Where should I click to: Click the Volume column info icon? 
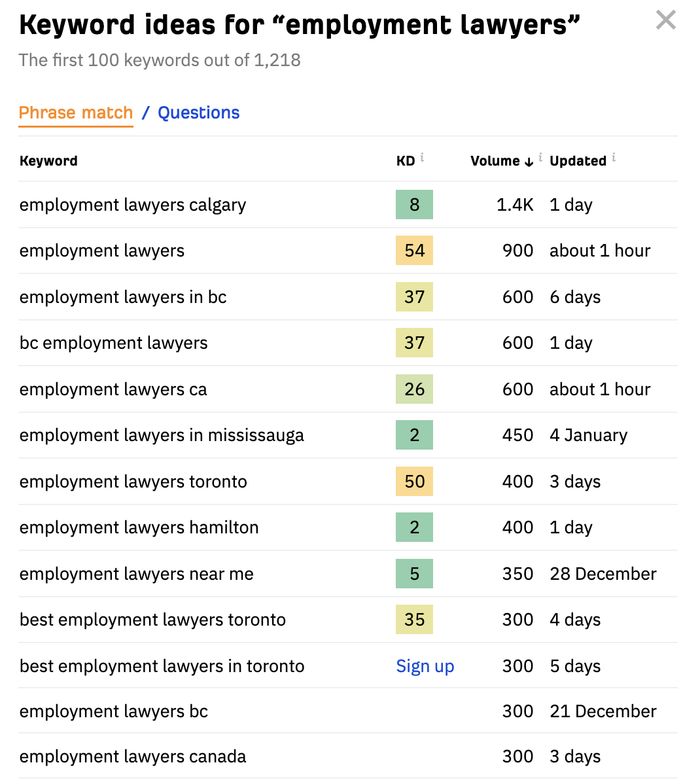540,157
